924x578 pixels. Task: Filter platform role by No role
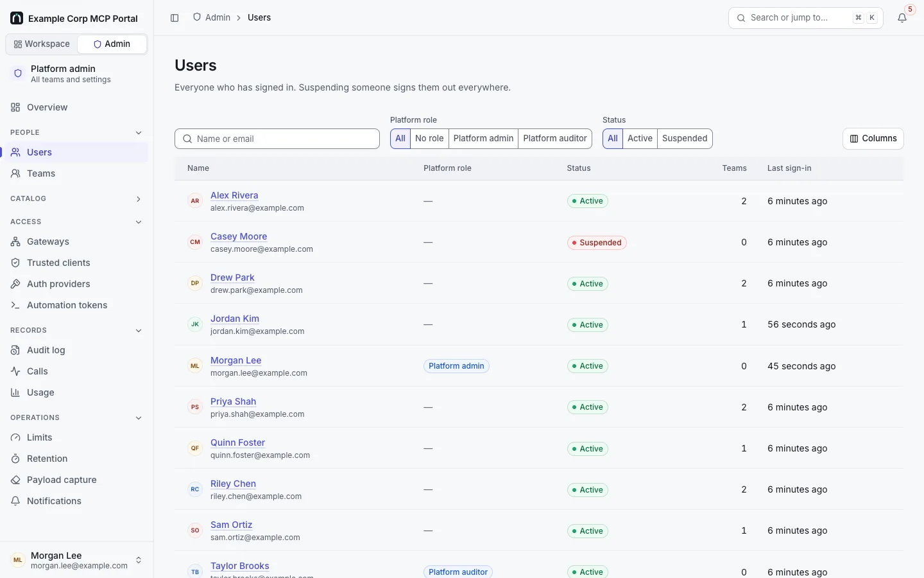[x=429, y=139]
